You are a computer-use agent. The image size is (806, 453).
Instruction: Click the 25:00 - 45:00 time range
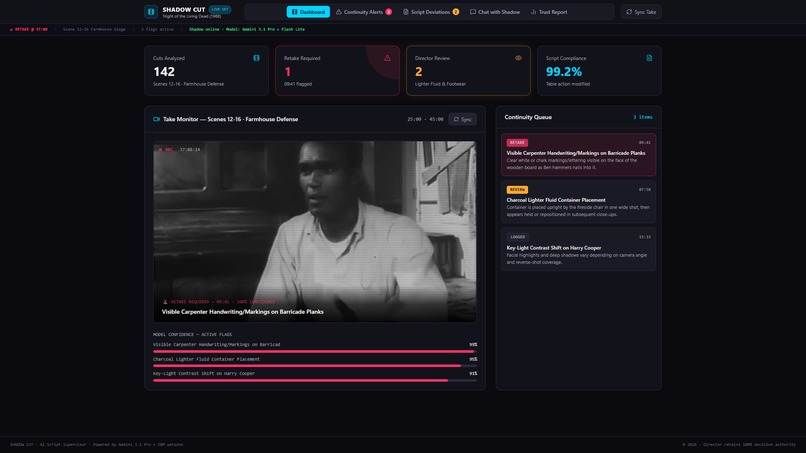point(425,119)
